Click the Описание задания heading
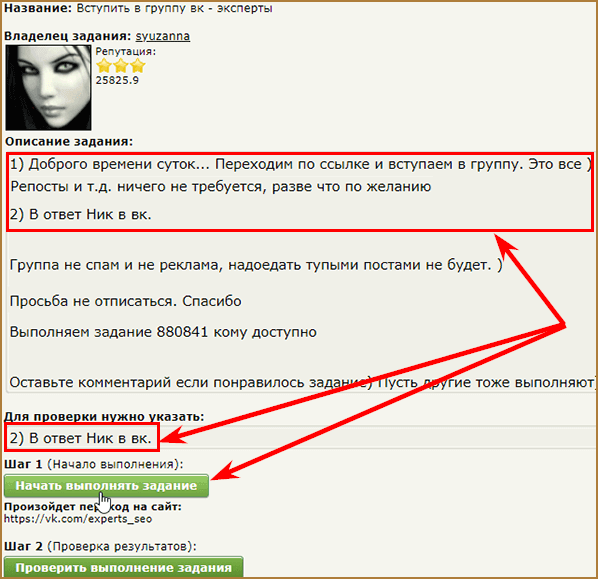 (x=69, y=142)
